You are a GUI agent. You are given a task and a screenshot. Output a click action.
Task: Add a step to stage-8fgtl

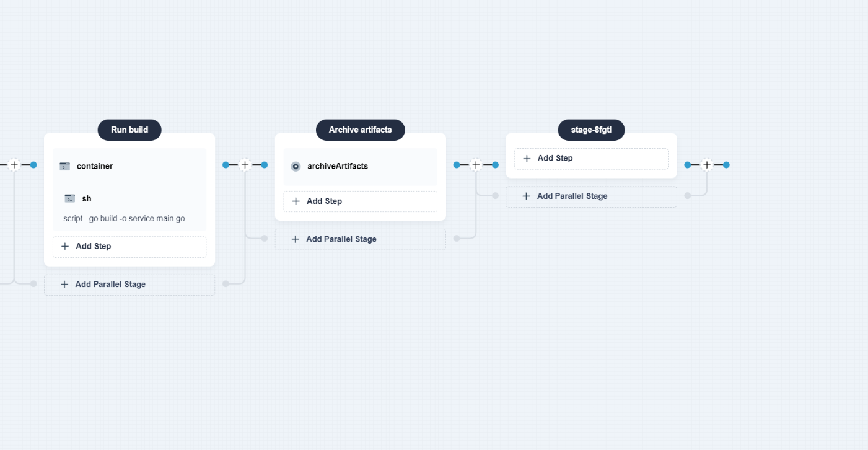[591, 159]
